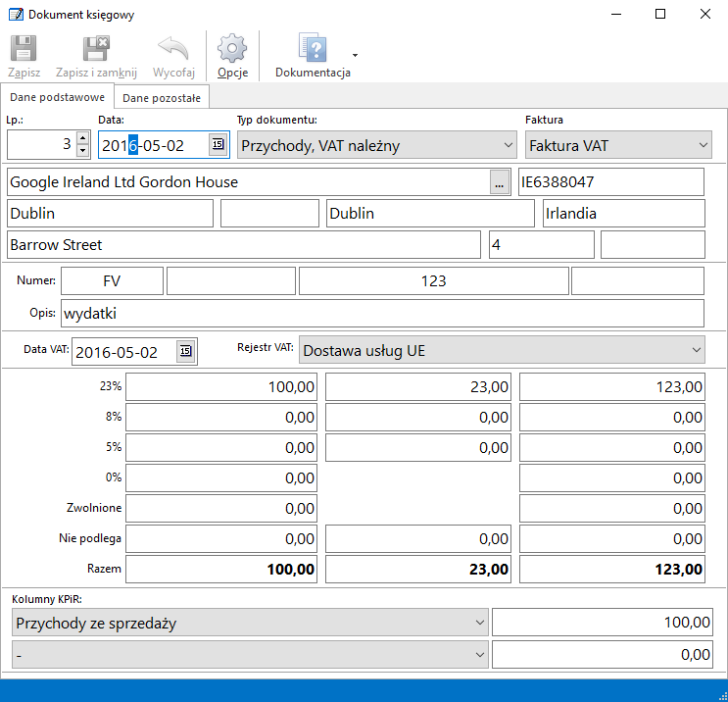Expand the Typ dokumentu dropdown

pos(508,146)
